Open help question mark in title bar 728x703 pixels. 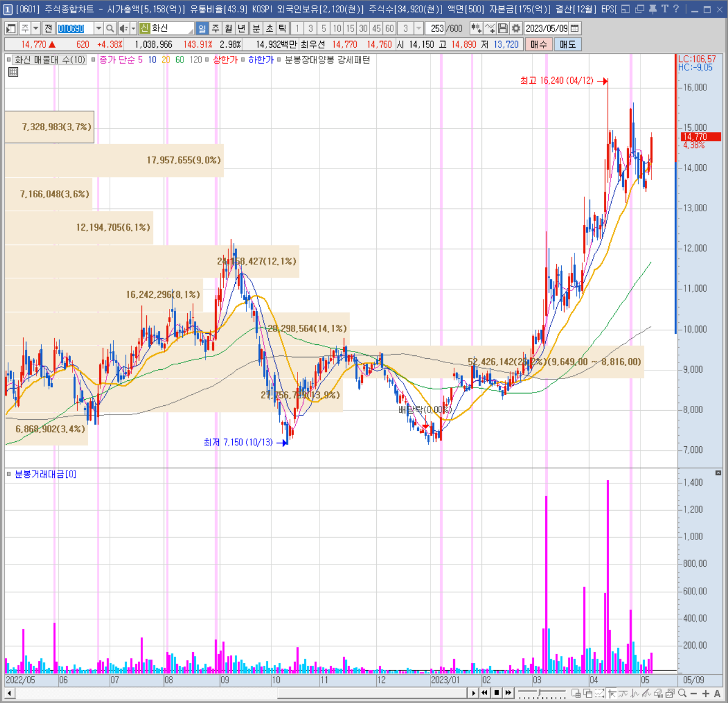pos(676,9)
